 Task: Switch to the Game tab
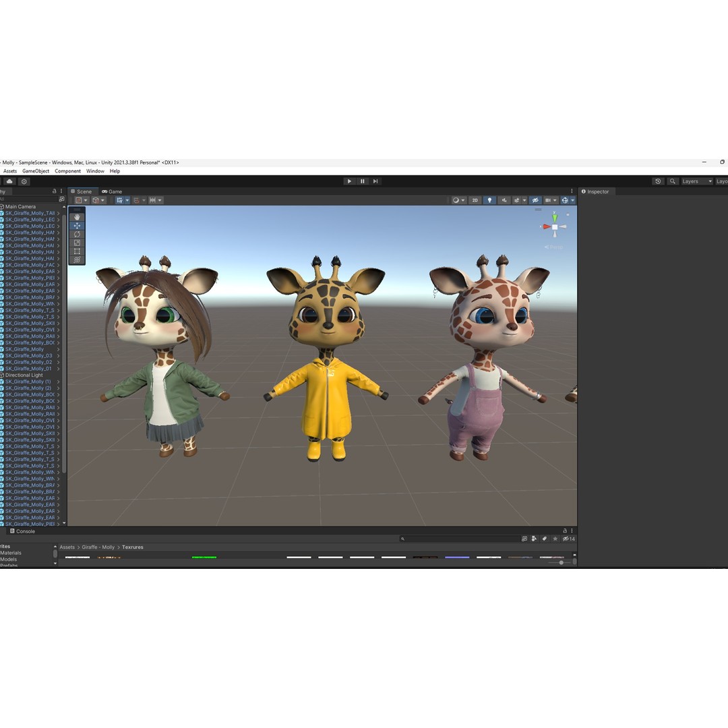click(111, 191)
